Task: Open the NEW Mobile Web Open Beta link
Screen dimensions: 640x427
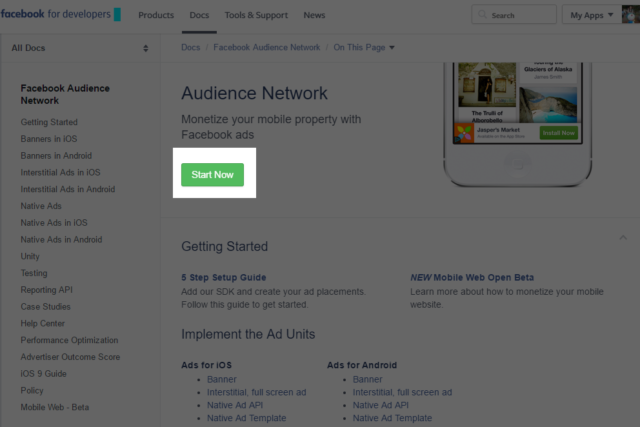Action: pyautogui.click(x=472, y=277)
